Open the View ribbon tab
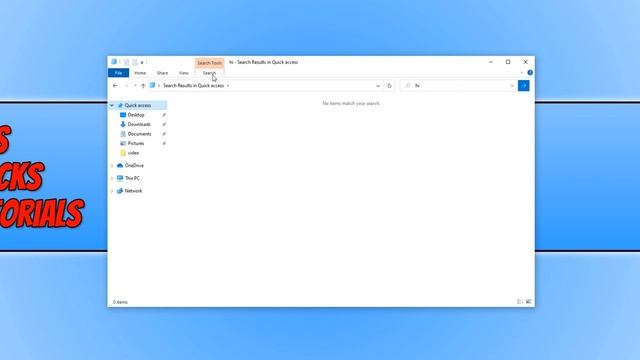Viewport: 640px width, 360px height. point(184,73)
